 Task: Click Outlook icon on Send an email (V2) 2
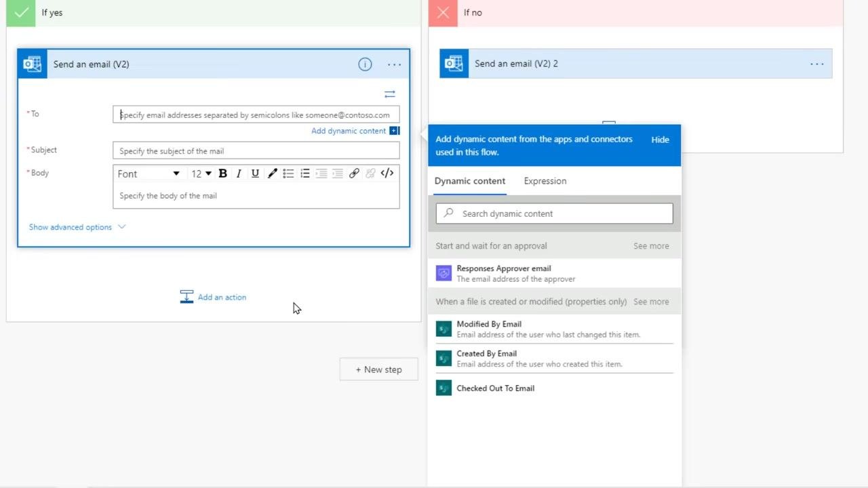coord(454,64)
